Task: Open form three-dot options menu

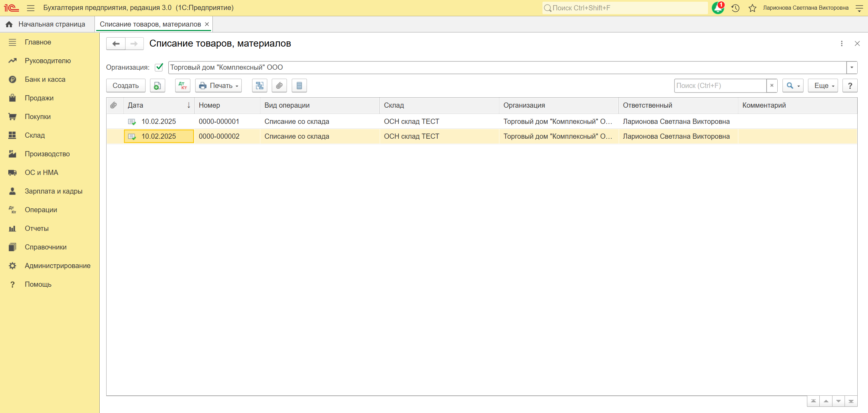Action: click(842, 43)
